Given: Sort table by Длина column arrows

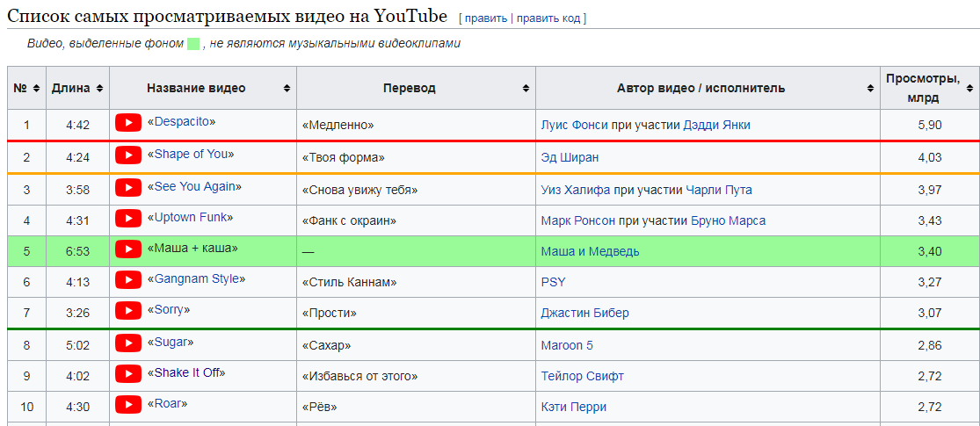Looking at the screenshot, I should pyautogui.click(x=100, y=88).
